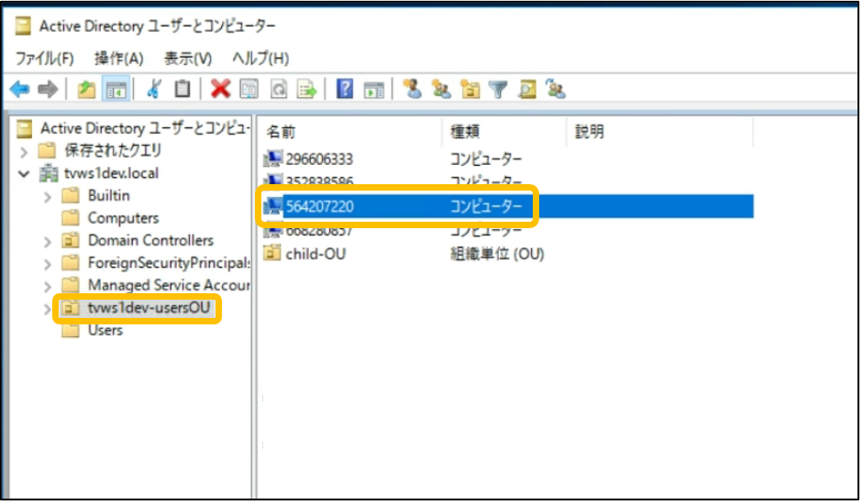
Task: Create a new user in current container
Action: 413,89
